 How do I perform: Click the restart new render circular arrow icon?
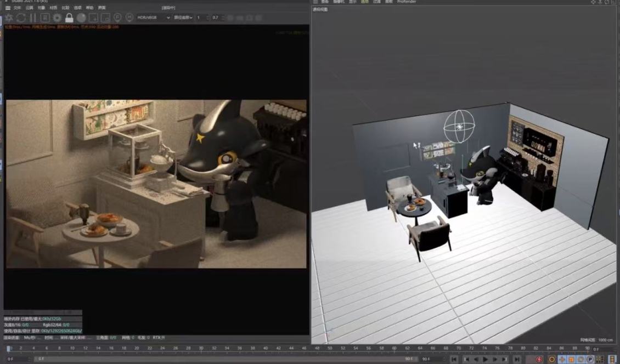pos(21,18)
